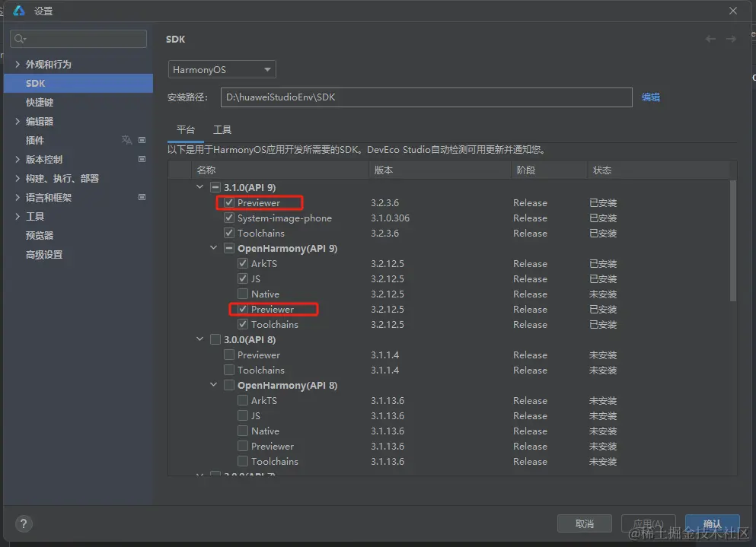
Task: Toggle the 3.1.0(API 9) group checkbox
Action: click(x=215, y=187)
